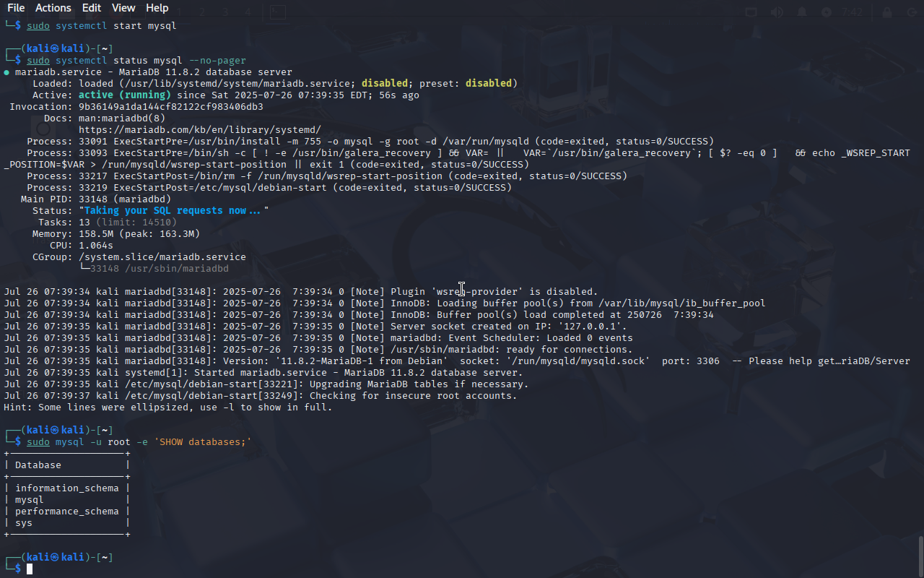
Task: Click the '/system.slice/mariadb.service' CGroup path
Action: coord(162,257)
